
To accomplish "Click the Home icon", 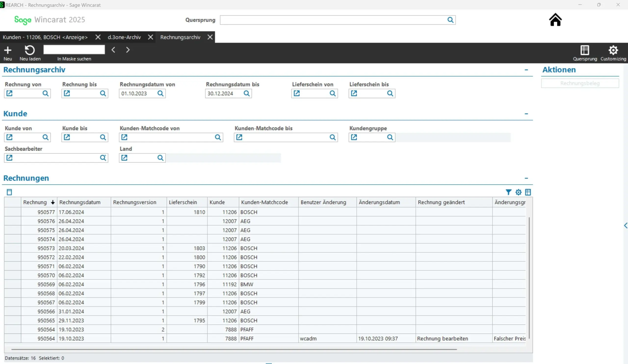I will coord(555,20).
